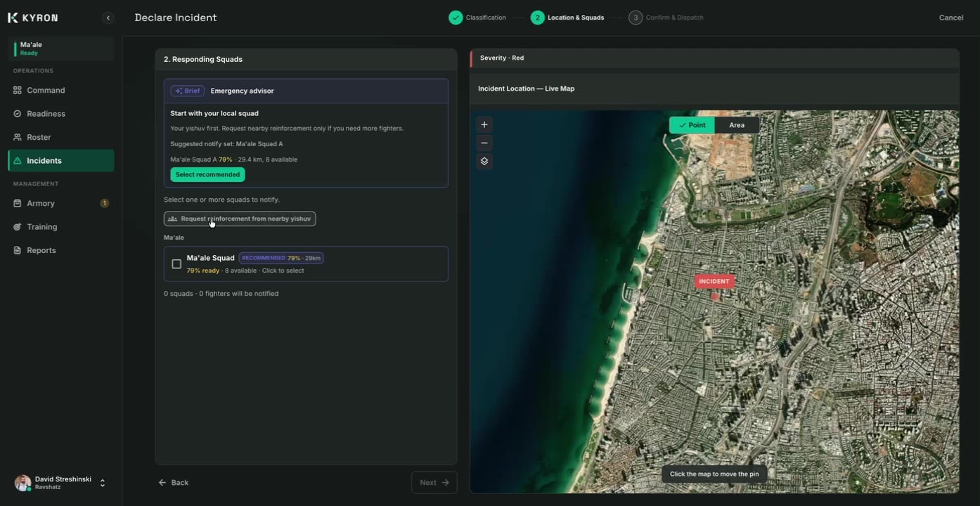Click the Brief advisor badge
This screenshot has width=980, height=506.
[188, 91]
